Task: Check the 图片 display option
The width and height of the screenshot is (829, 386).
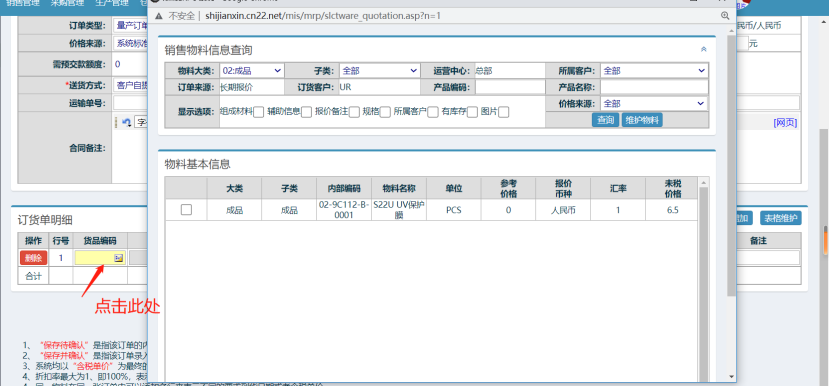Action: (x=503, y=112)
